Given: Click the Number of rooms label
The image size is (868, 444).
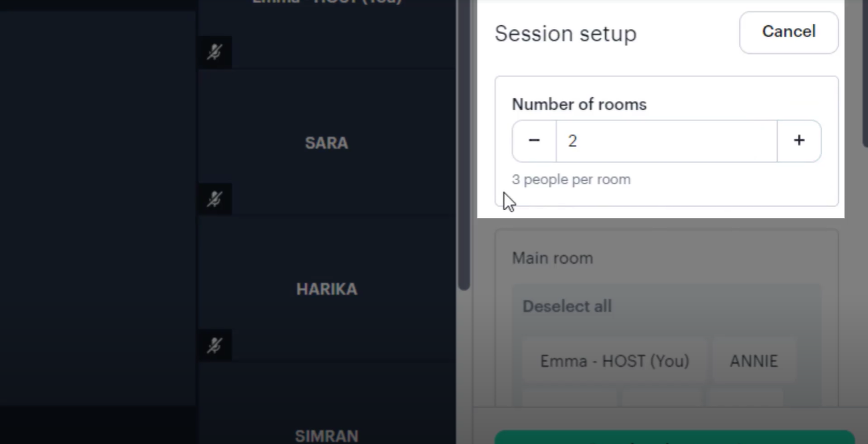Looking at the screenshot, I should pyautogui.click(x=579, y=104).
